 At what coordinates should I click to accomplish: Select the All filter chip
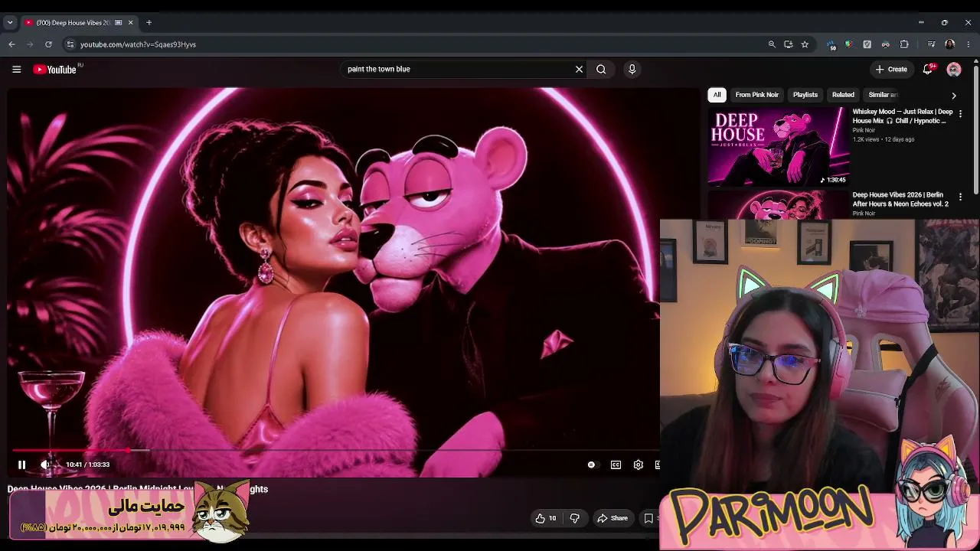pos(717,95)
